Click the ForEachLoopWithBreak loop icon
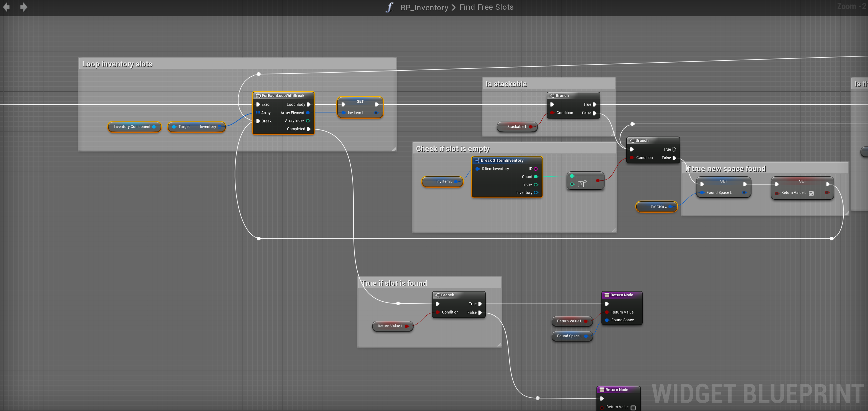The height and width of the screenshot is (411, 868). click(258, 96)
